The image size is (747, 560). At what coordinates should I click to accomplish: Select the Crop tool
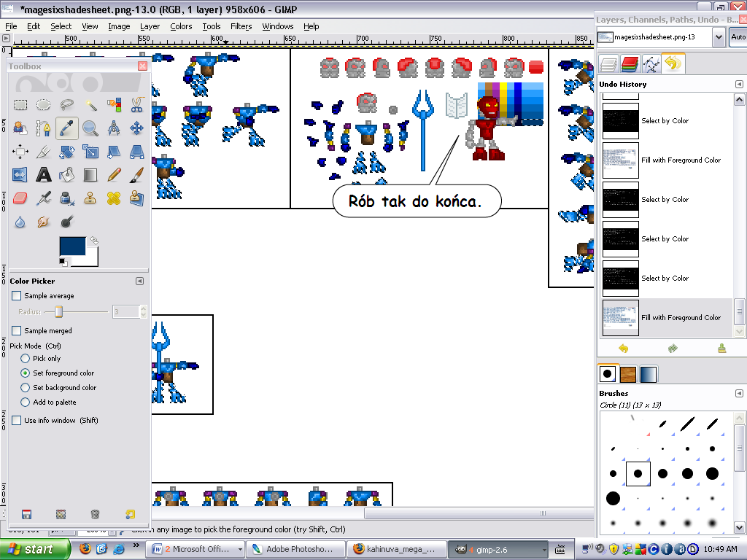43,152
